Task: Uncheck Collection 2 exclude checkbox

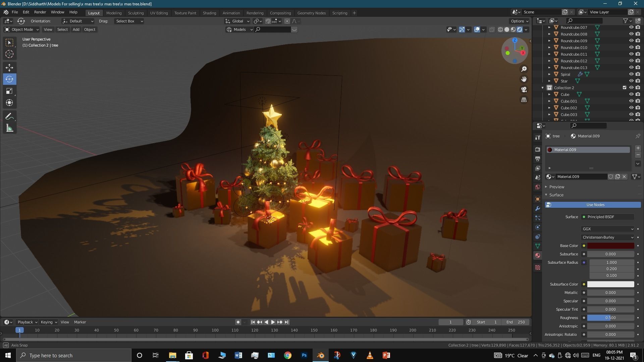Action: [624, 88]
